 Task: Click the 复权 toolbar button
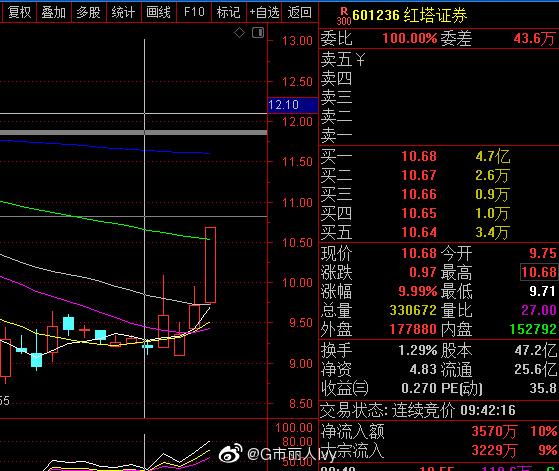coord(19,12)
